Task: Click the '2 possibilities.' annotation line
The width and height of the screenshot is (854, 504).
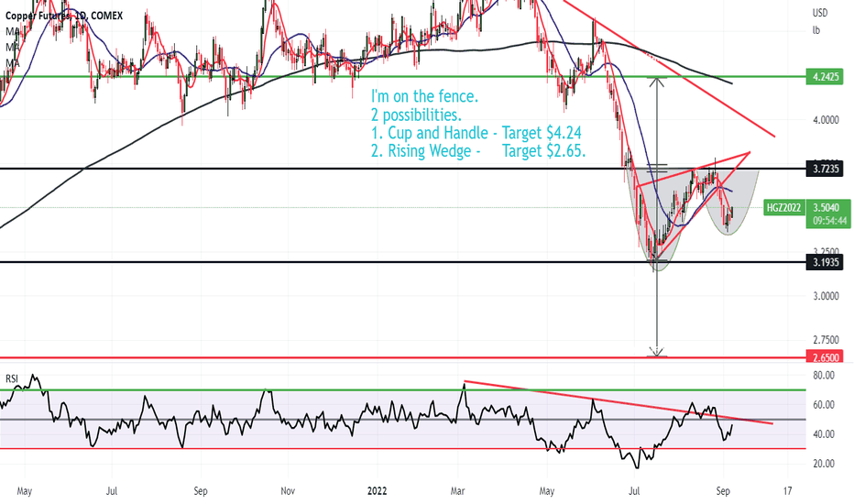Action: [416, 115]
